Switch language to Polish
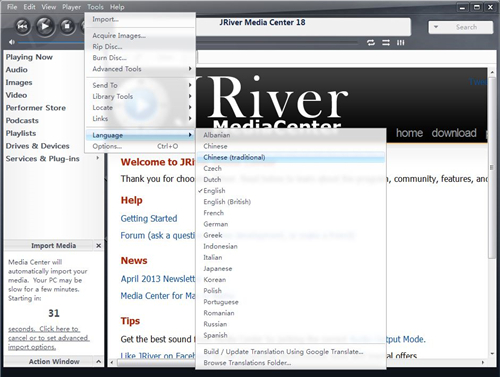This screenshot has width=500, height=377. (x=291, y=291)
